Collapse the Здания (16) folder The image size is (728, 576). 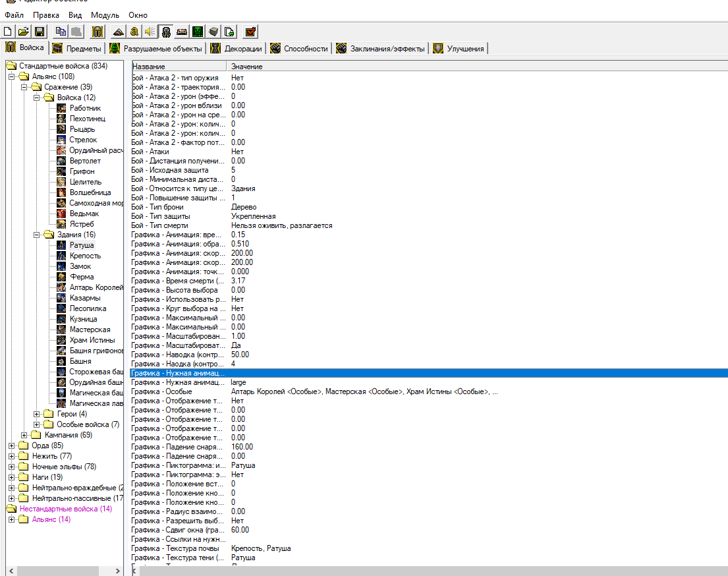[x=37, y=235]
